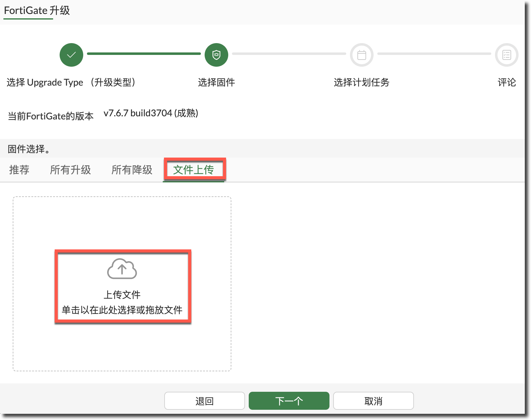
Task: Click the version text v7.6.7 build3704
Action: point(151,113)
